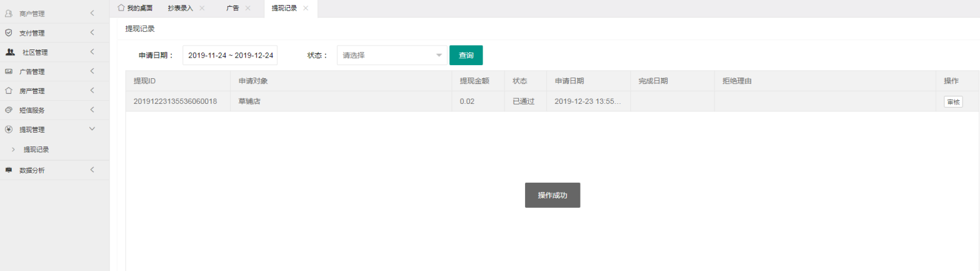Select 提现记录 in the sidebar submenu
Screen dimensions: 980x271
36,150
